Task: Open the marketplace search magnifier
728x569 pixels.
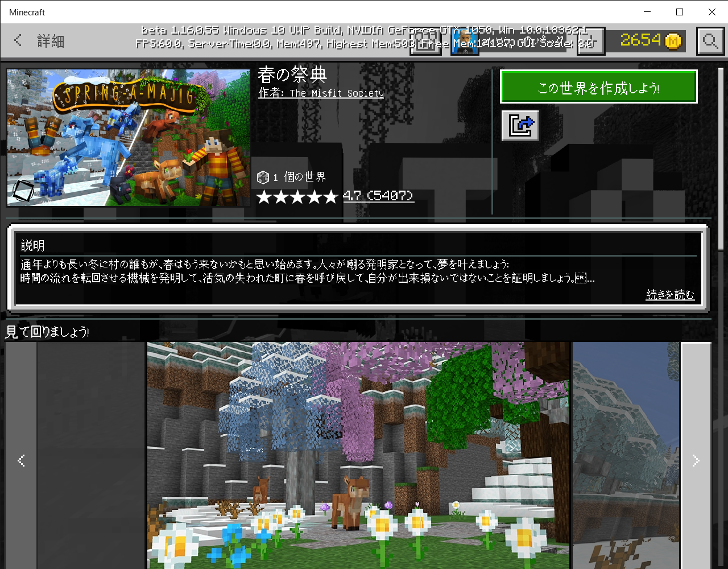Action: pyautogui.click(x=710, y=40)
